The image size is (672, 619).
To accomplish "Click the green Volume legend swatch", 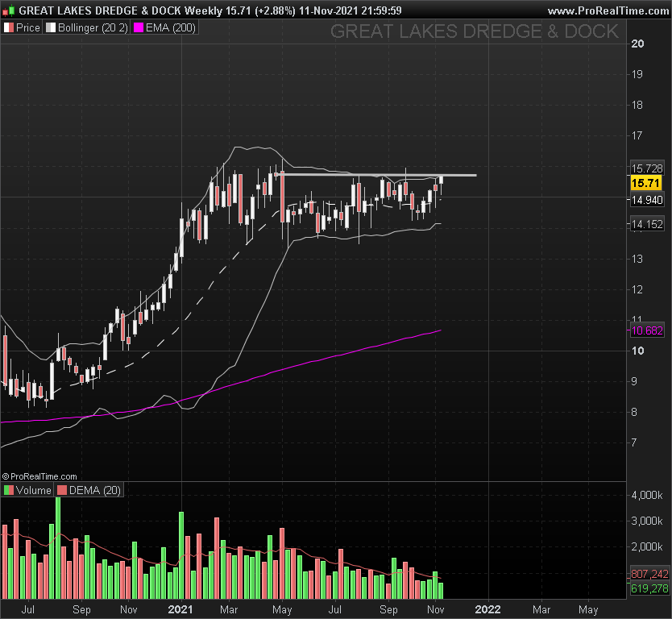I will [9, 490].
